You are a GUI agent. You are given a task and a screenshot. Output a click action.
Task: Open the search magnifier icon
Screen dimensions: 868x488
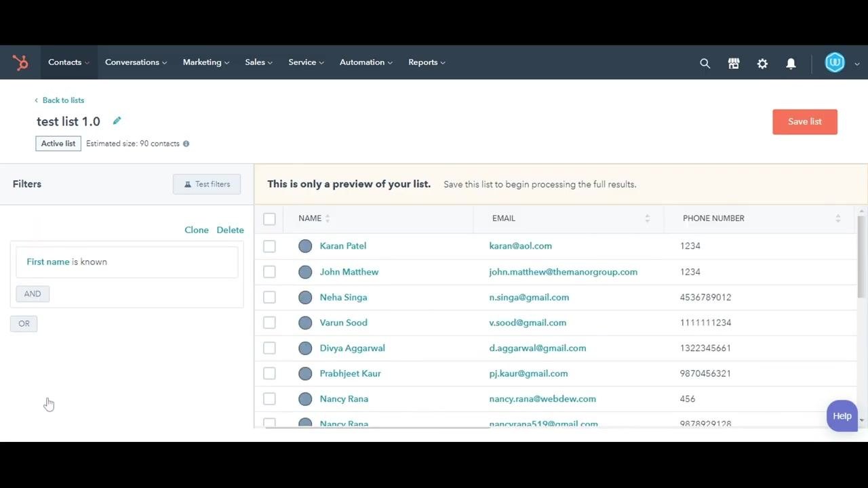pyautogui.click(x=705, y=63)
